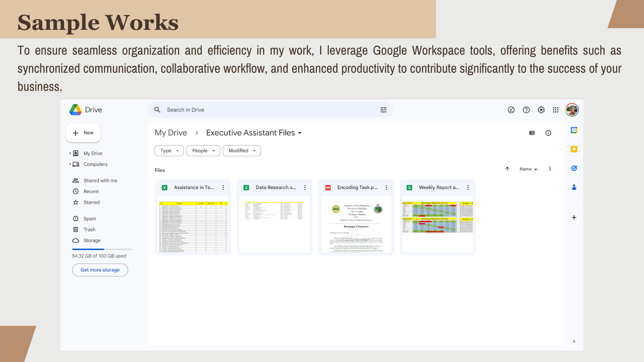This screenshot has width=644, height=362.
Task: Open Google Keep side panel icon
Action: pos(574,149)
